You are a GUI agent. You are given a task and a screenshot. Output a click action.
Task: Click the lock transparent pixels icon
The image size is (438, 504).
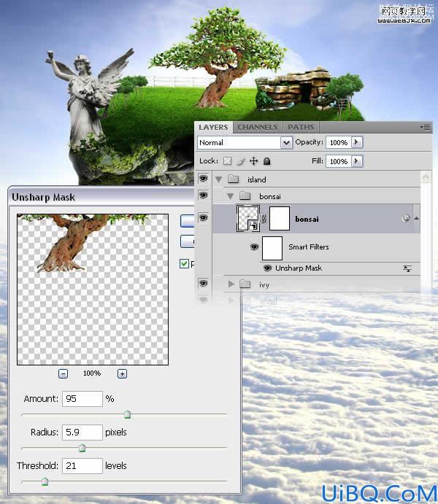[227, 160]
